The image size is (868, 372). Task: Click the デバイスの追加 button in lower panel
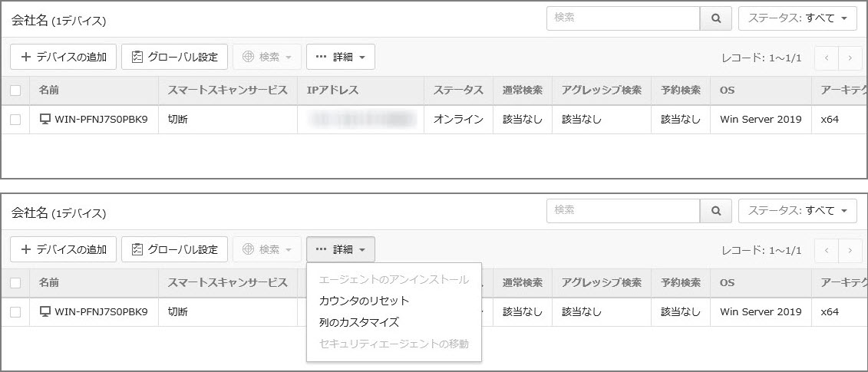coord(64,249)
